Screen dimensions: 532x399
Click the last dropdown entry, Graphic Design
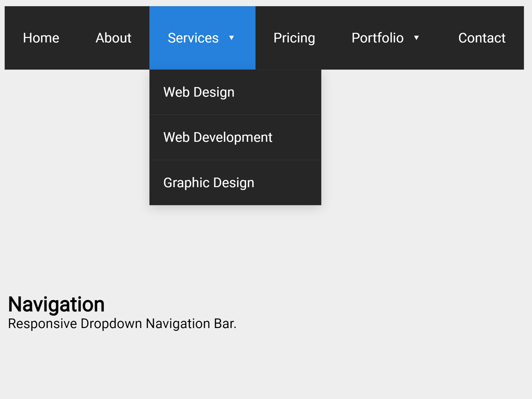[x=209, y=182]
